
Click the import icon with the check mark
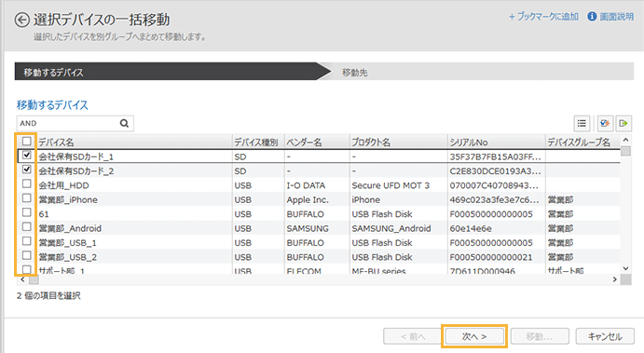click(605, 123)
